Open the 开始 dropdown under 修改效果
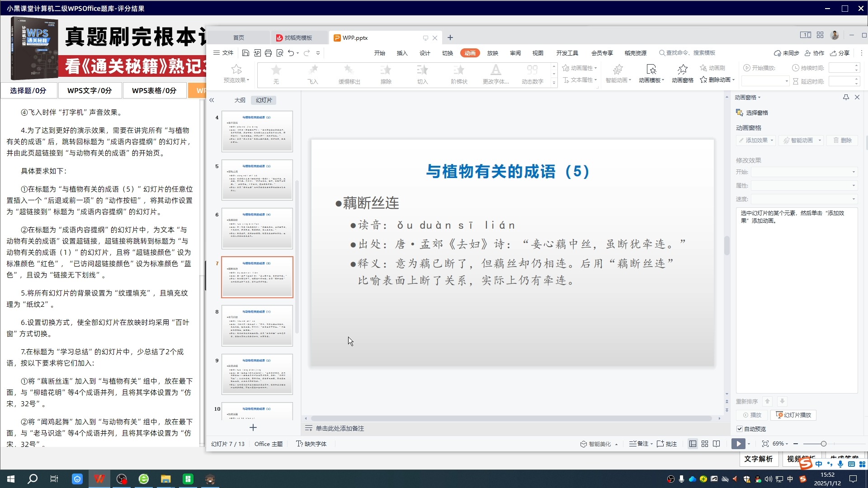Image resolution: width=868 pixels, height=488 pixels. [x=854, y=172]
